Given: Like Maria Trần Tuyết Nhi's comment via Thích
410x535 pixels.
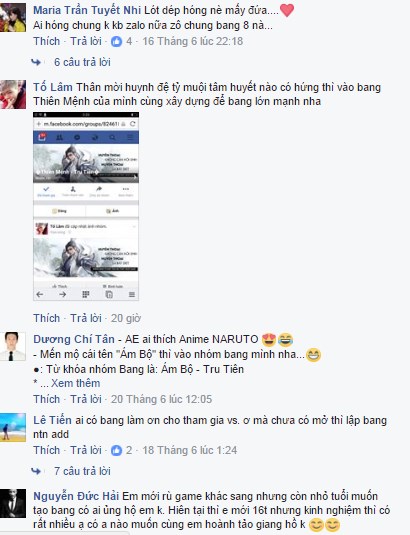Looking at the screenshot, I should [x=46, y=41].
